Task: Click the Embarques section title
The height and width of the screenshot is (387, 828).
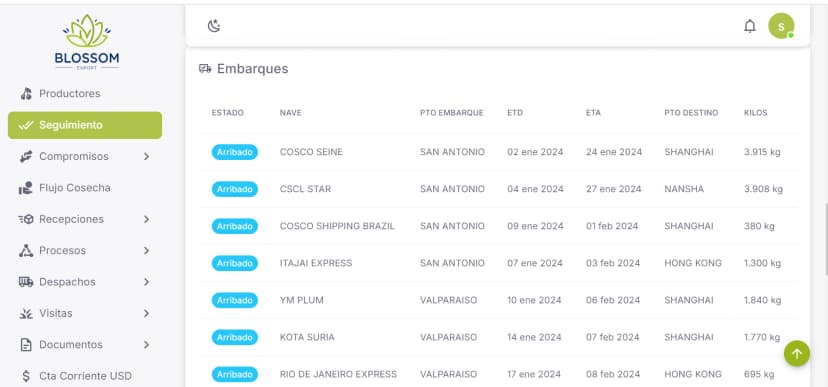Action: click(x=252, y=69)
